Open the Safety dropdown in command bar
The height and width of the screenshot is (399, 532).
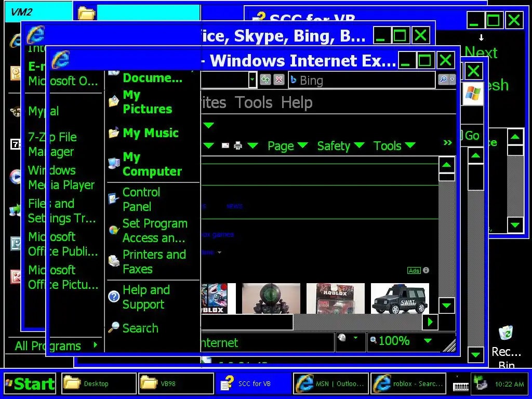coord(340,146)
